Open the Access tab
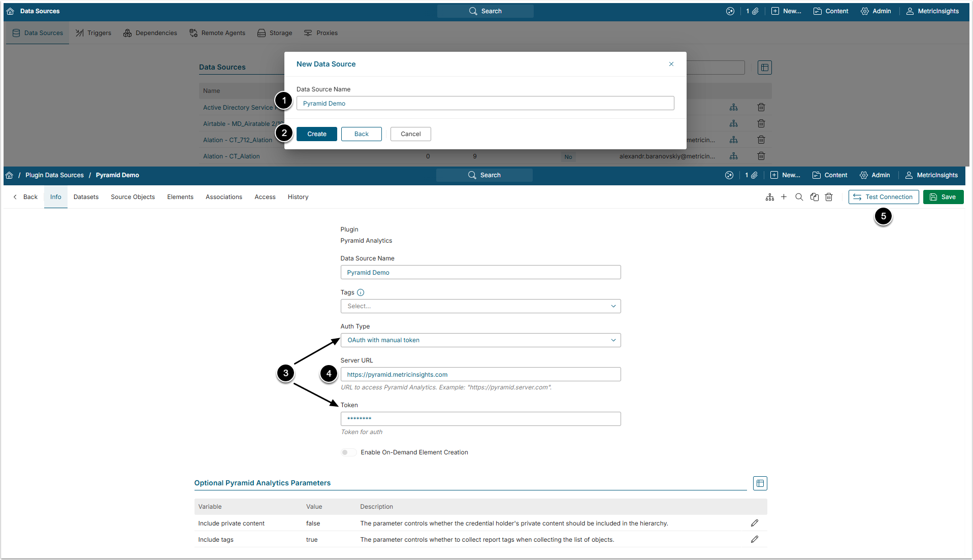Screen dimensions: 973x560 (265, 197)
